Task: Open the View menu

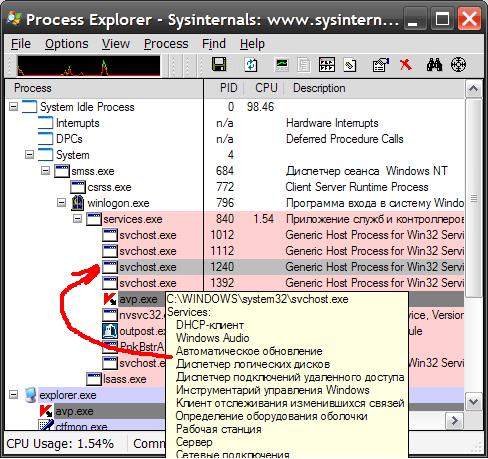Action: (x=116, y=44)
